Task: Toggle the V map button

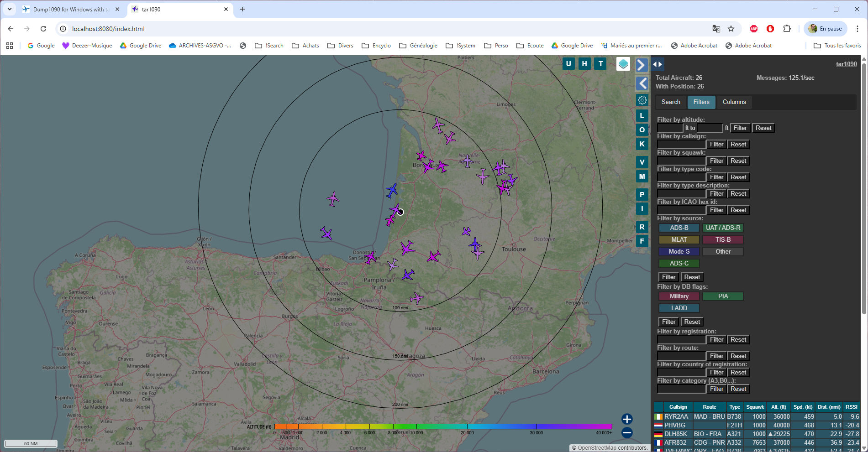Action: pyautogui.click(x=642, y=162)
